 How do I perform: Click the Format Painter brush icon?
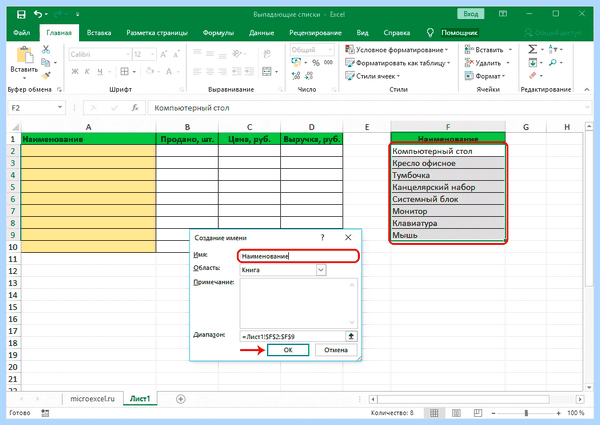coord(46,75)
